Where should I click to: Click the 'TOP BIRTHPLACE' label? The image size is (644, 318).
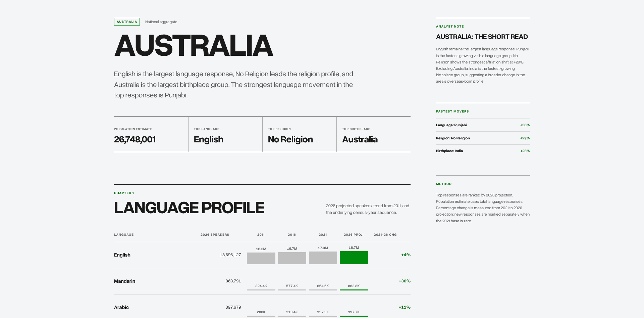pyautogui.click(x=356, y=129)
